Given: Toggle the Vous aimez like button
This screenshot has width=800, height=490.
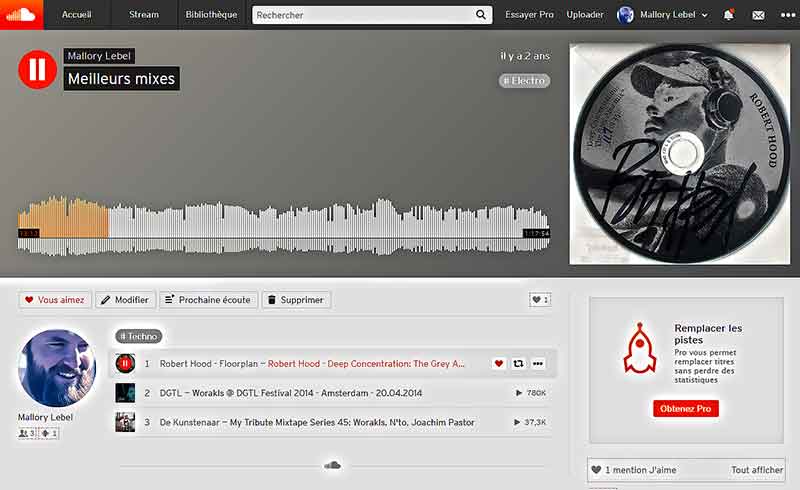Looking at the screenshot, I should coord(55,300).
